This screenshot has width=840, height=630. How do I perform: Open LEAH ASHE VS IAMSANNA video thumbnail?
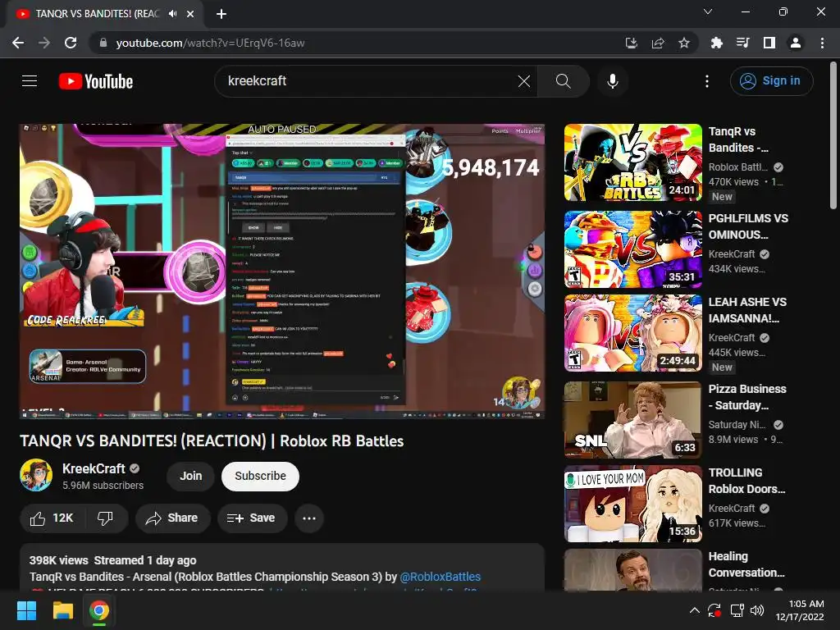tap(633, 333)
